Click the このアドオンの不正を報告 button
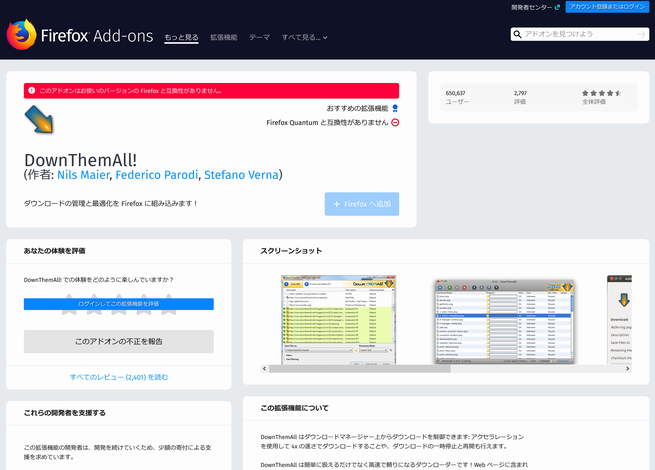655x470 pixels. tap(118, 341)
